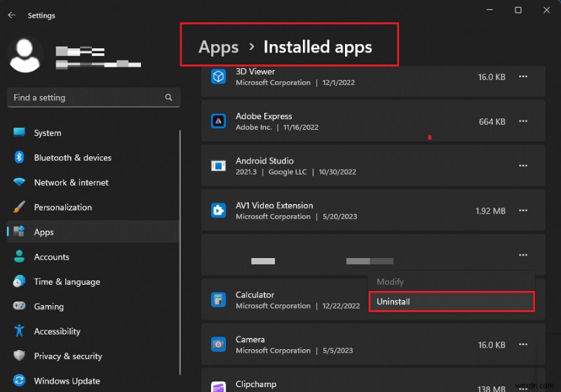The image size is (561, 392).
Task: Click the 664 KB size value
Action: click(x=492, y=121)
